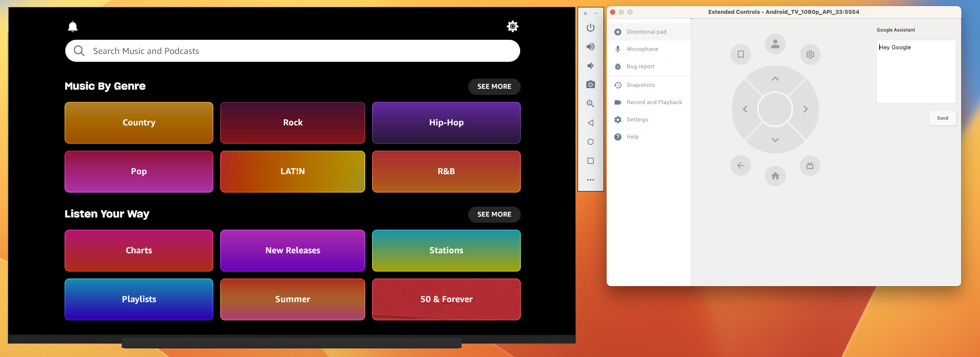Select Help in Extended Controls sidebar
The height and width of the screenshot is (357, 980).
[649, 137]
